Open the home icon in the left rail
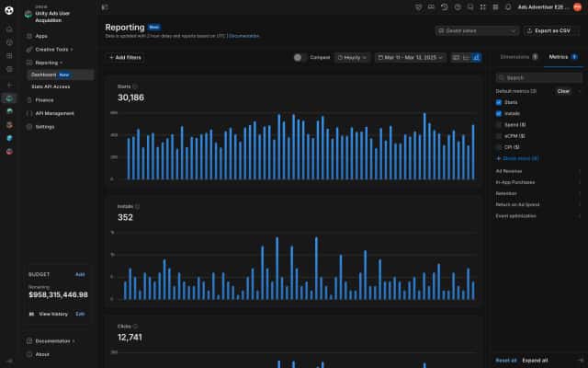This screenshot has width=588, height=368. click(9, 29)
